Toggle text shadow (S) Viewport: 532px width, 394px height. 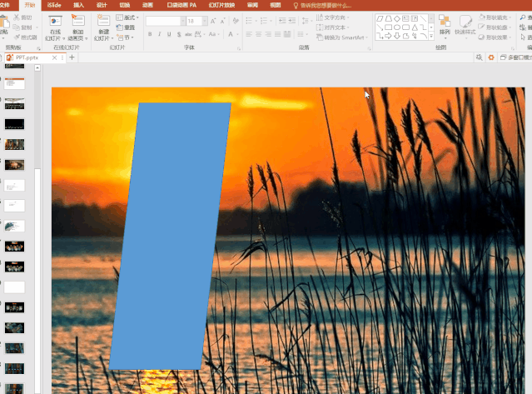pyautogui.click(x=179, y=34)
